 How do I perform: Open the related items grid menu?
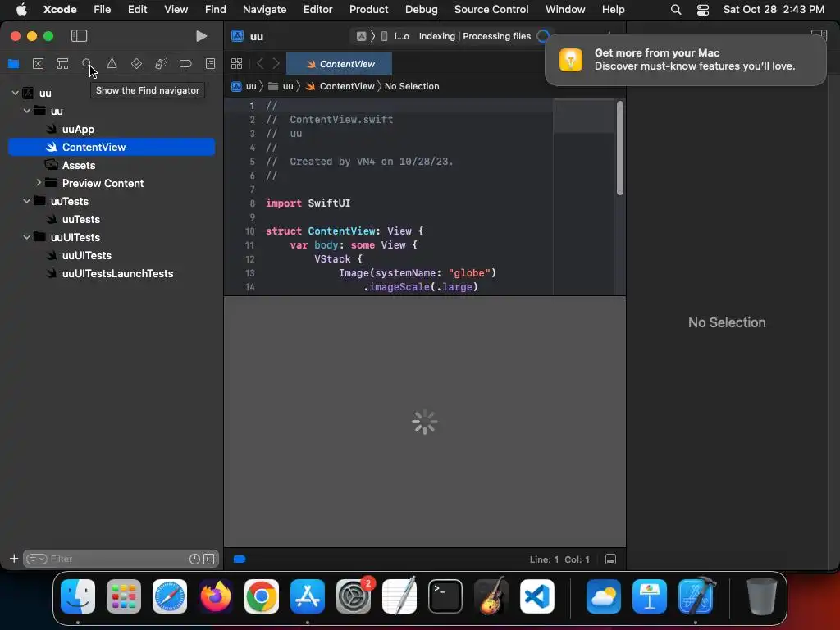(x=237, y=64)
